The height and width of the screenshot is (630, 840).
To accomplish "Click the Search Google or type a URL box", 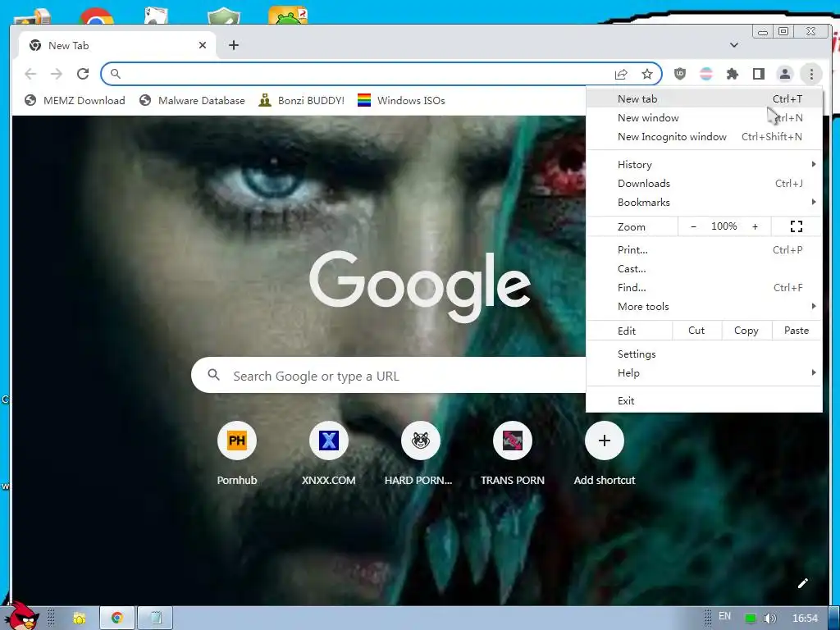I will click(388, 375).
